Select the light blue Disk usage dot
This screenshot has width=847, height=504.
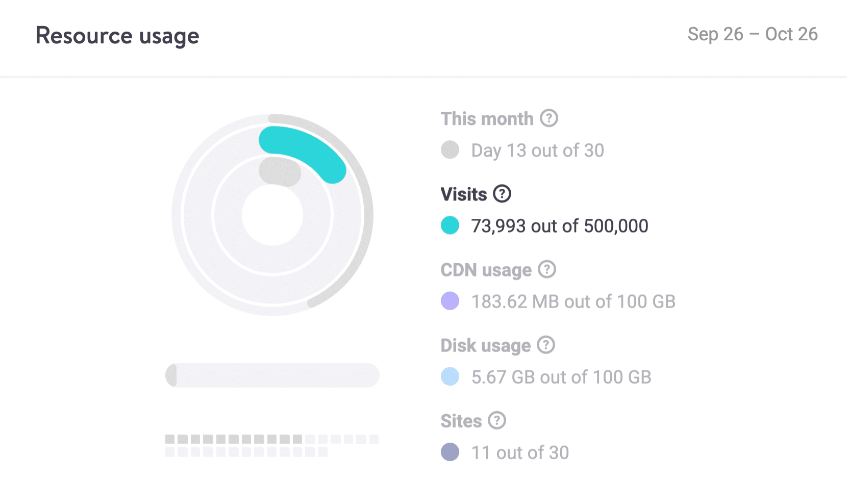pos(450,376)
